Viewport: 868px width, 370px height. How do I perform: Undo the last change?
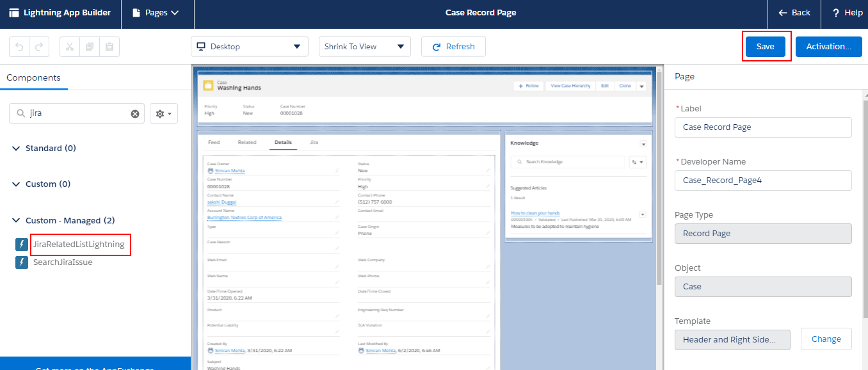[19, 47]
